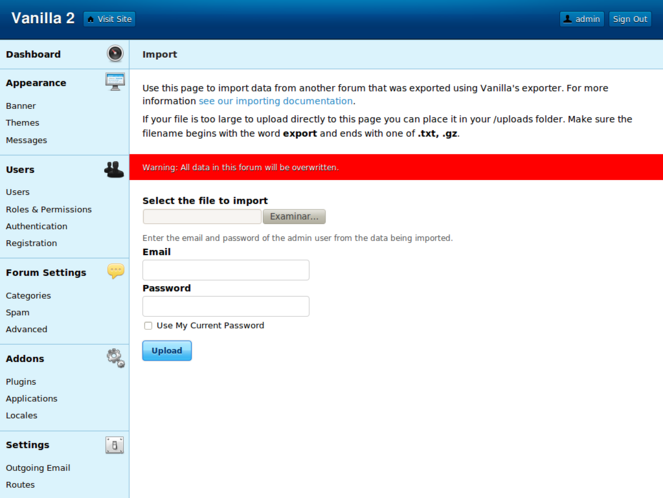Image resolution: width=663 pixels, height=498 pixels.
Task: Click the Addons gear icon
Action: 115,357
